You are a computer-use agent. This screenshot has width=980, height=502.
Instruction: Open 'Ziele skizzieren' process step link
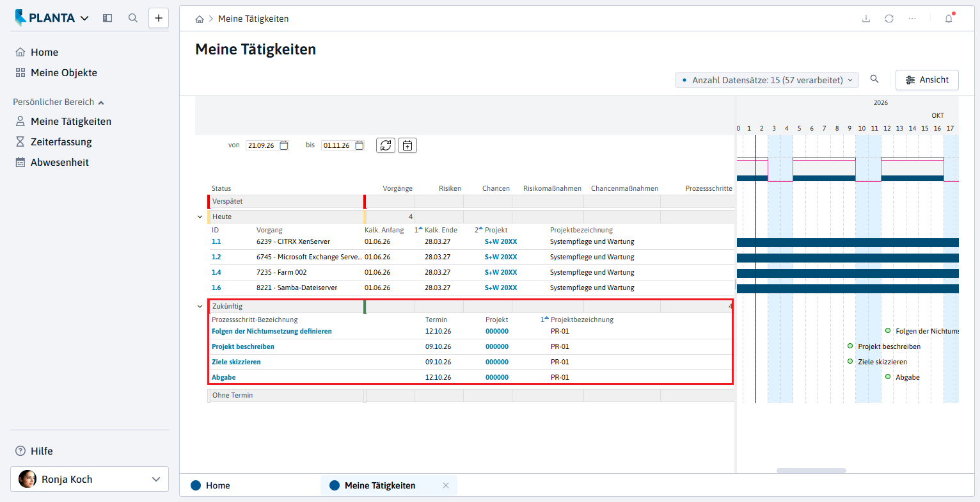[236, 362]
